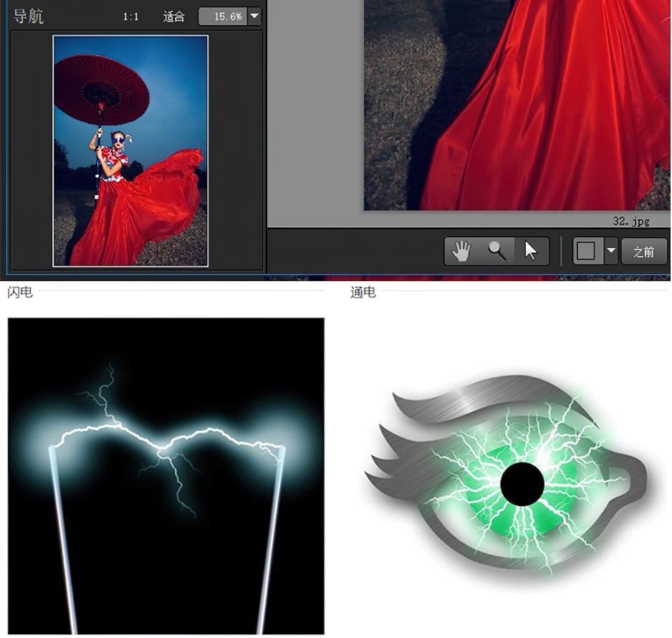The image size is (672, 638).
Task: Select the Zoom magnifier tool
Action: click(496, 251)
